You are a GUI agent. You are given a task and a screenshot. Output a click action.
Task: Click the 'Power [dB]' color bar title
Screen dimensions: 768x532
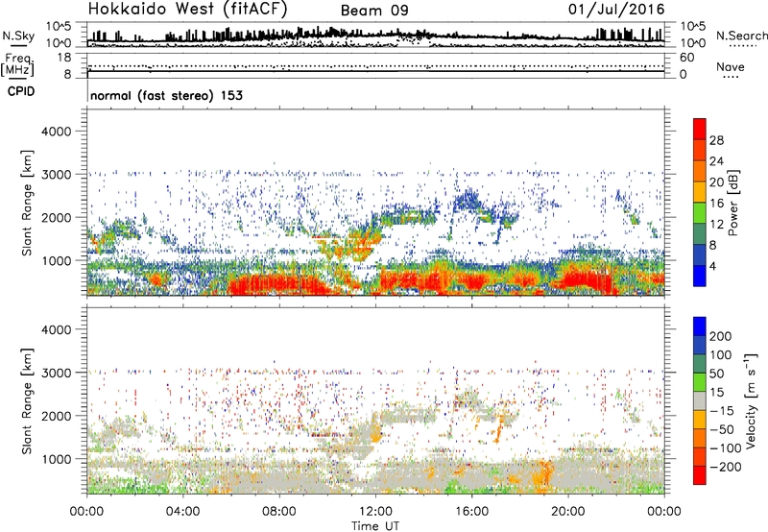[x=733, y=203]
